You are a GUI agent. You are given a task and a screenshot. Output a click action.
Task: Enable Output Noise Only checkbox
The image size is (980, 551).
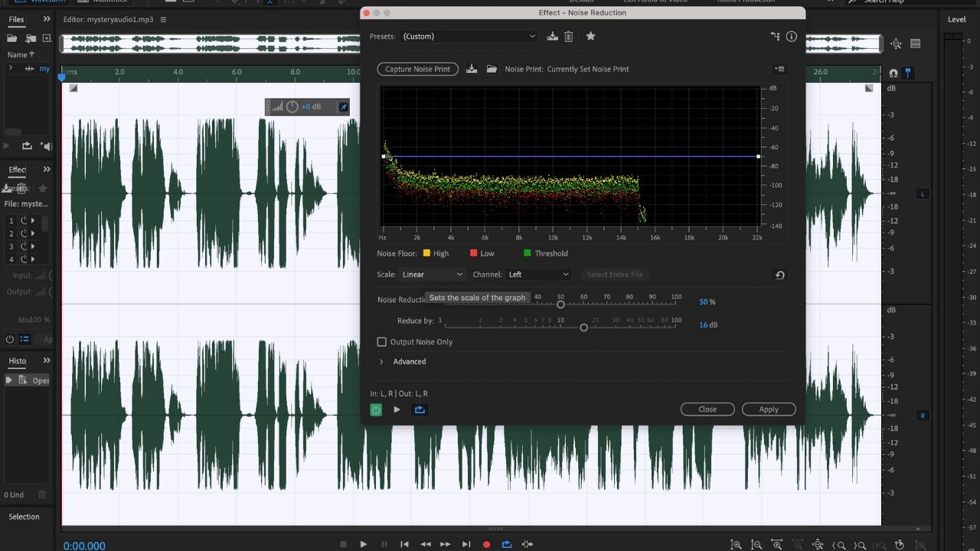click(x=382, y=342)
